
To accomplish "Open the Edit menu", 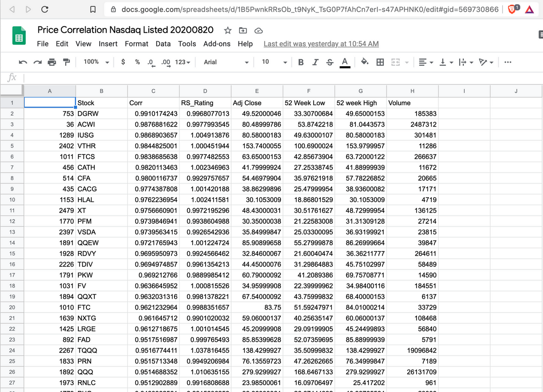I will (x=62, y=44).
